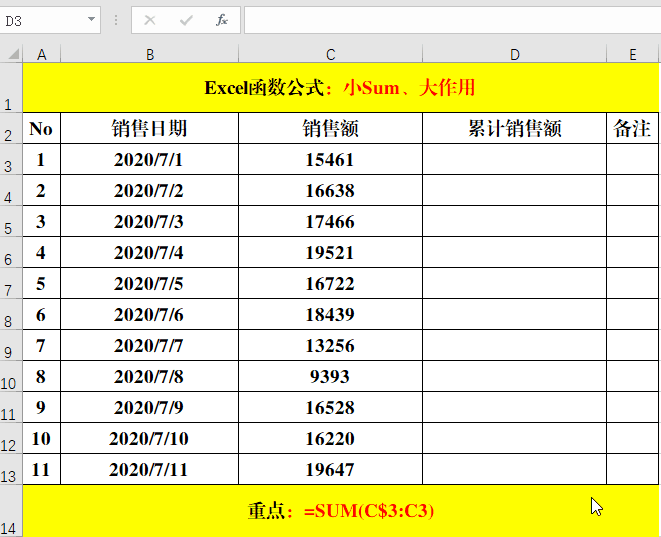Click the '备注' header cell
661x537 pixels.
(x=632, y=128)
